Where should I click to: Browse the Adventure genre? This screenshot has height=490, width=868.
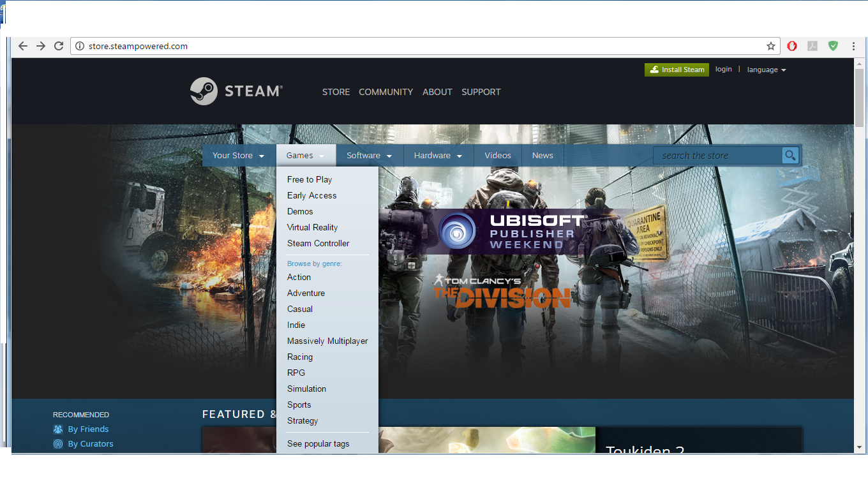coord(306,293)
